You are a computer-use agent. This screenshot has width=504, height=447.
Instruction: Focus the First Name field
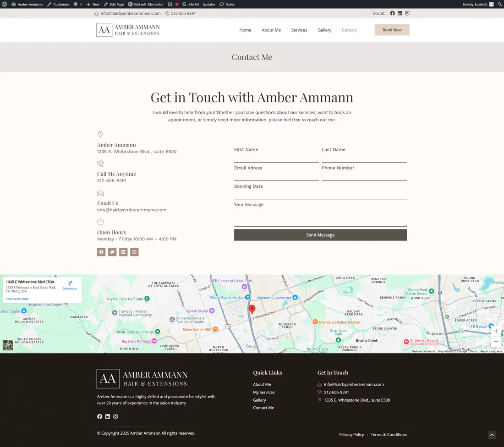[x=276, y=158]
